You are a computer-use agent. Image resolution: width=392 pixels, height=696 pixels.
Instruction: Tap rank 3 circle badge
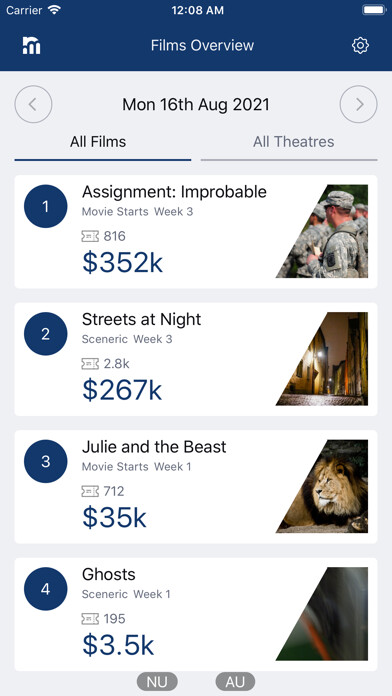tap(46, 461)
